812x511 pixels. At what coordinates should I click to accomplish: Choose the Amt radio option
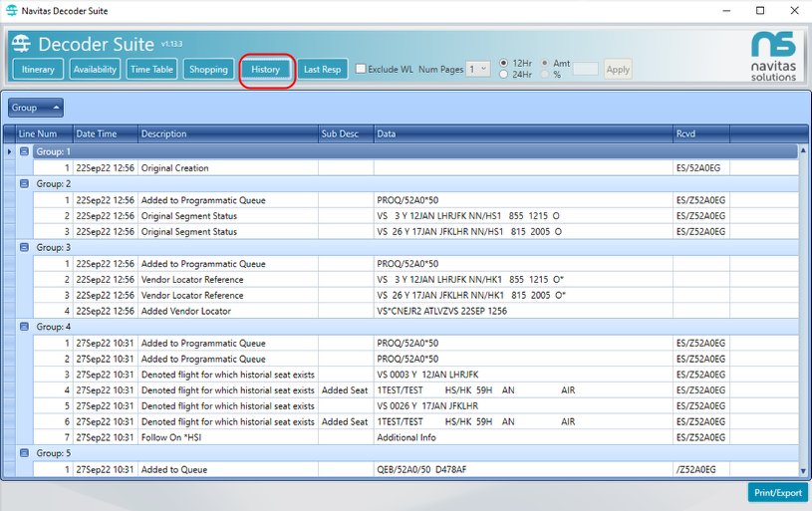point(545,63)
